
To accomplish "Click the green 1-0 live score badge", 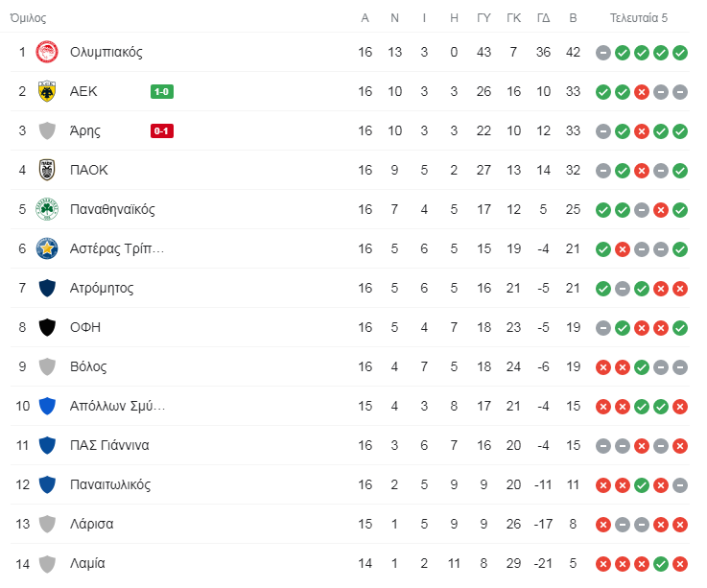I will click(162, 92).
